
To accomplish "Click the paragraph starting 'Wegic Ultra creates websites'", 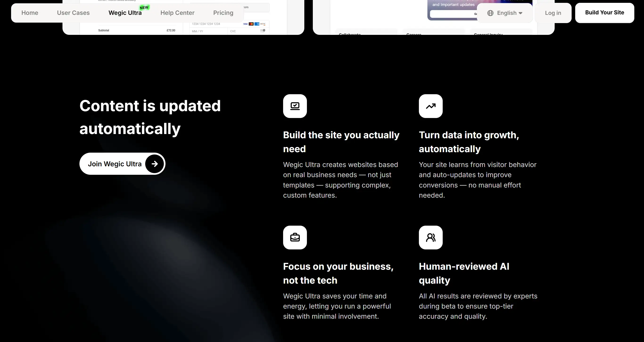I will 340,180.
